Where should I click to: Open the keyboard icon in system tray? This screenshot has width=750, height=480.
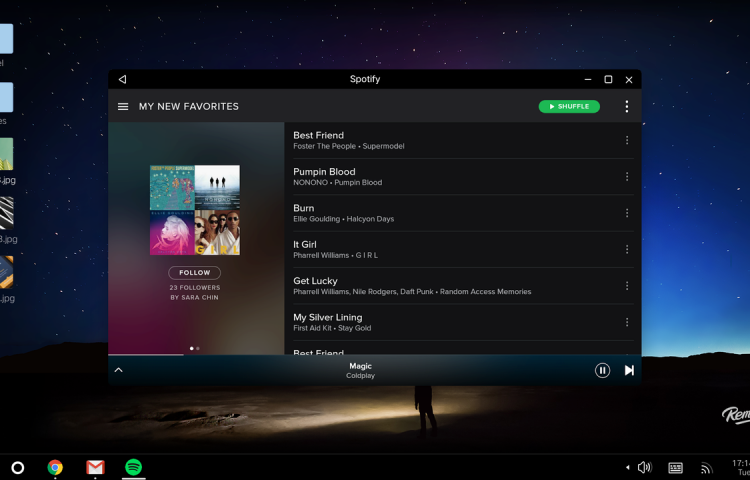[676, 467]
